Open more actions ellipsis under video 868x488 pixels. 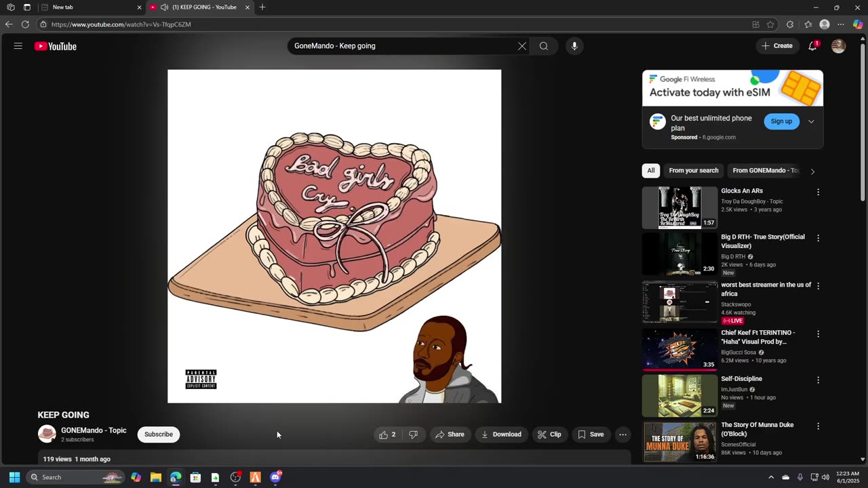click(623, 434)
